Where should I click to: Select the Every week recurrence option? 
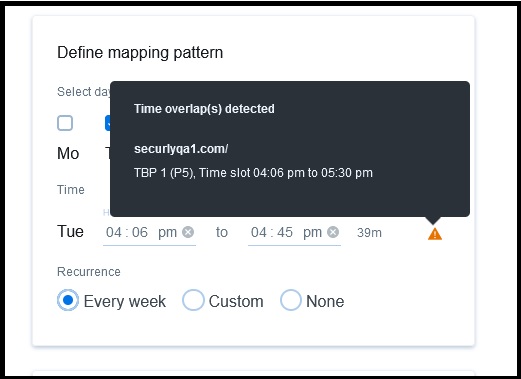(x=68, y=300)
